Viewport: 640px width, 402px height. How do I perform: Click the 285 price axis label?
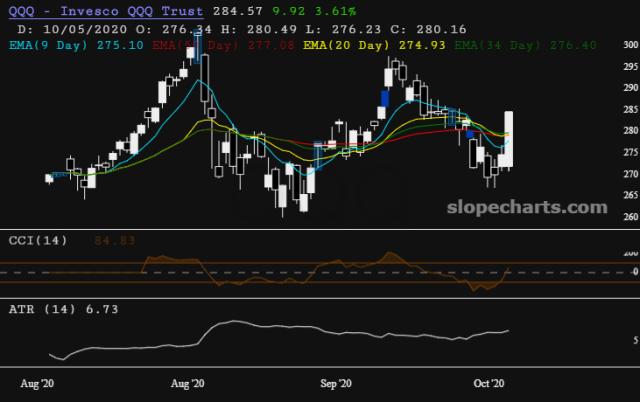click(x=631, y=109)
